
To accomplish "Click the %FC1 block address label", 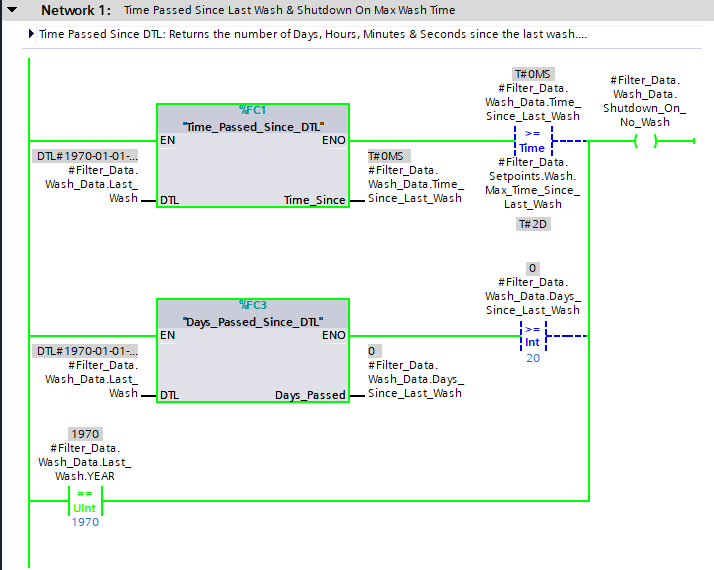I will pyautogui.click(x=253, y=109).
